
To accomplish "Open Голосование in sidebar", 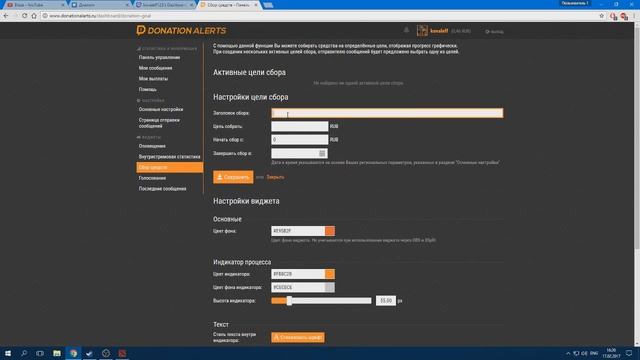I will click(152, 178).
